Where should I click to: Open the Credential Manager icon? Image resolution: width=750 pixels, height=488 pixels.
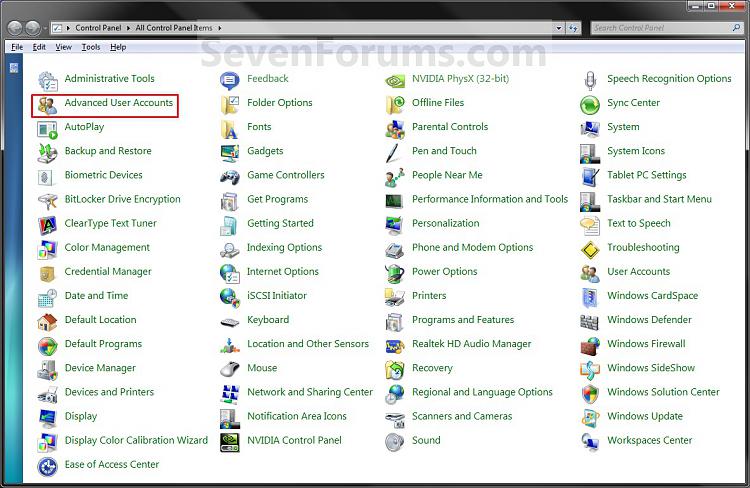48,274
